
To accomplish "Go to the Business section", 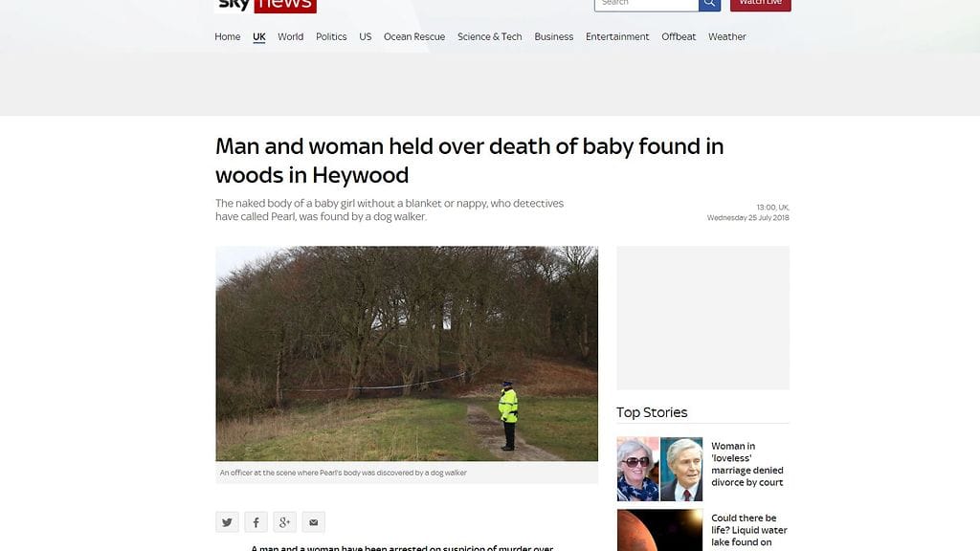I will (554, 37).
